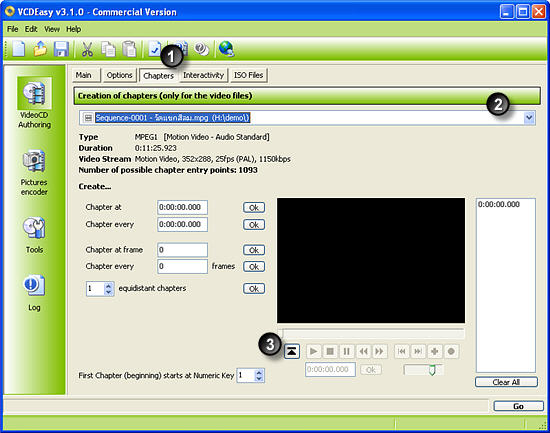Image resolution: width=550 pixels, height=433 pixels.
Task: Click the Copy toolbar icon
Action: click(x=108, y=49)
